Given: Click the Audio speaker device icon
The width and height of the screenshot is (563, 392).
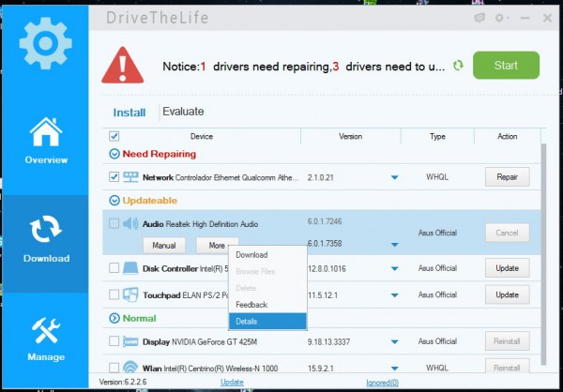Looking at the screenshot, I should click(130, 223).
